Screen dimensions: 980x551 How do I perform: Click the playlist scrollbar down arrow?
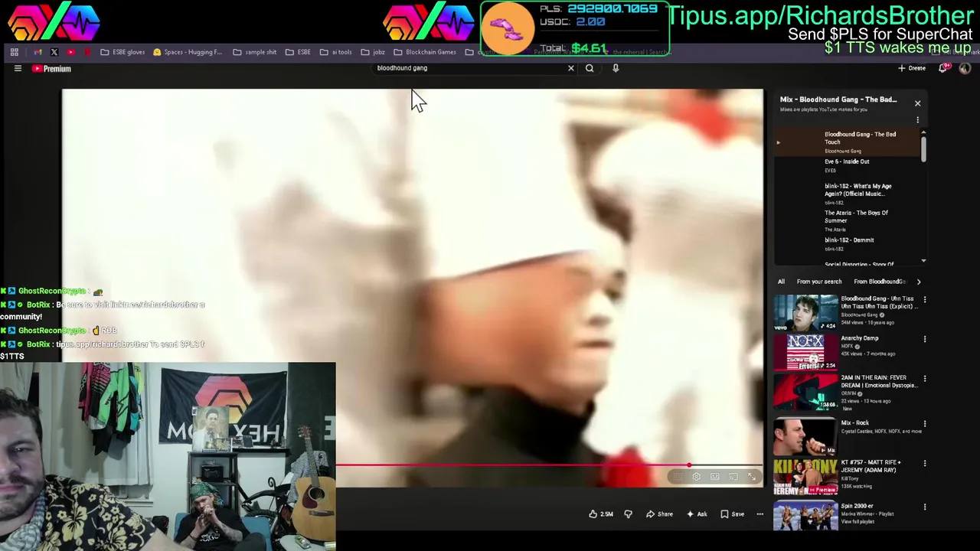point(923,261)
